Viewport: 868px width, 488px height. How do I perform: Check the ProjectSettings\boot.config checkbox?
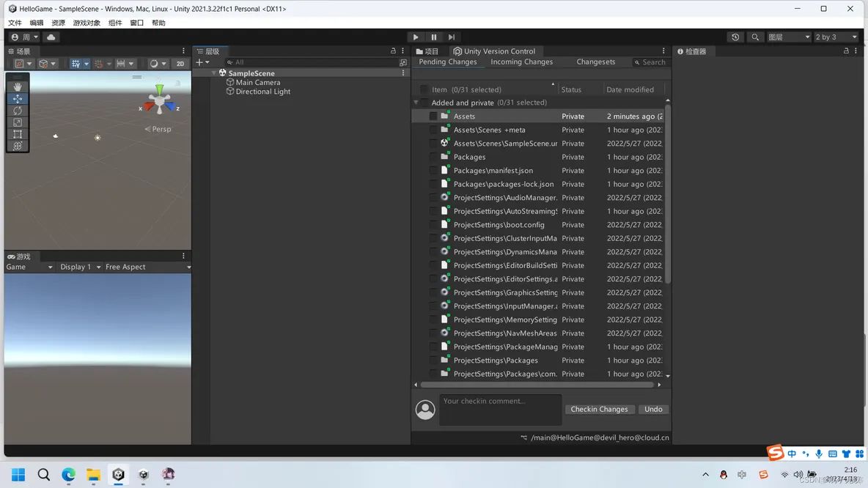coord(433,225)
